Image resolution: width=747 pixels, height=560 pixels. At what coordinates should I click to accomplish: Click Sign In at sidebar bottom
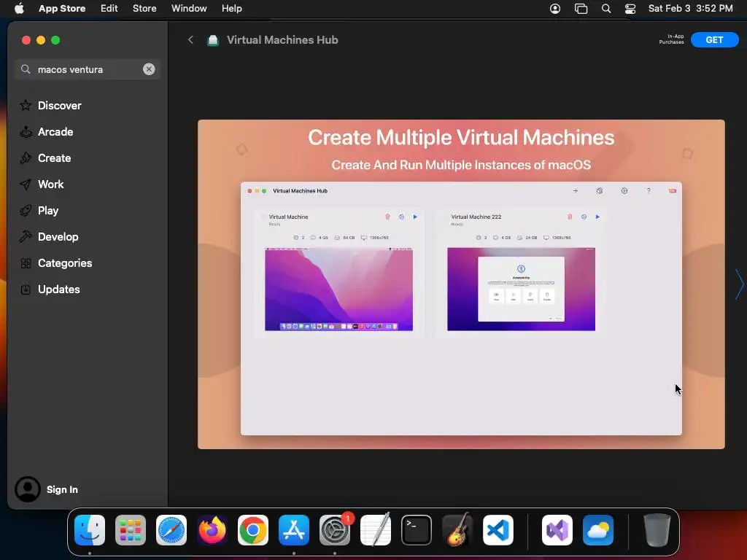(x=62, y=489)
